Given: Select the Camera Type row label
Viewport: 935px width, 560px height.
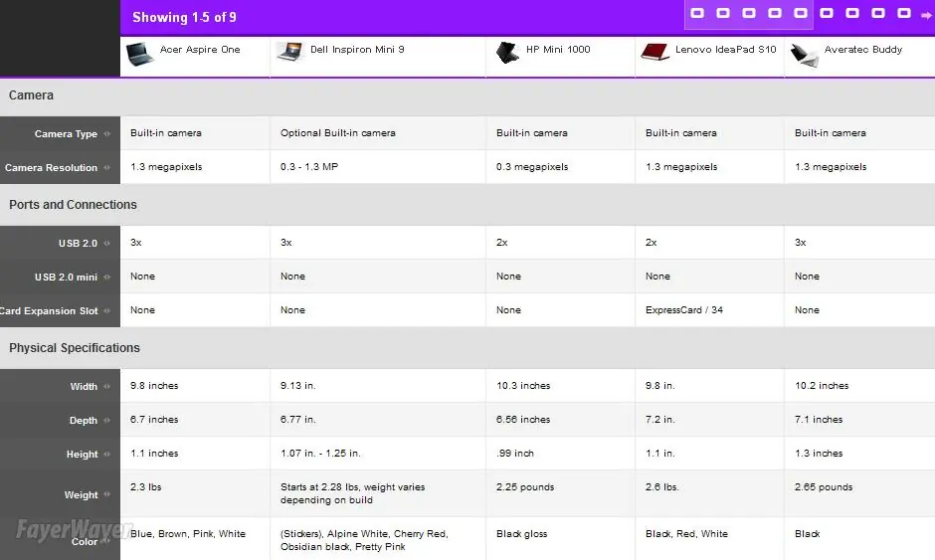Looking at the screenshot, I should (x=66, y=134).
